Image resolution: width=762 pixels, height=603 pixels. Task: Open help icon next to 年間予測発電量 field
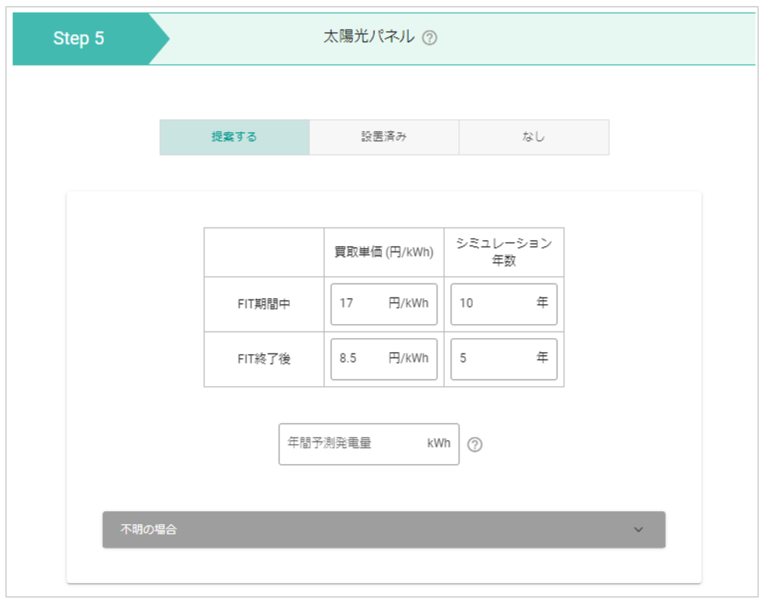[475, 445]
